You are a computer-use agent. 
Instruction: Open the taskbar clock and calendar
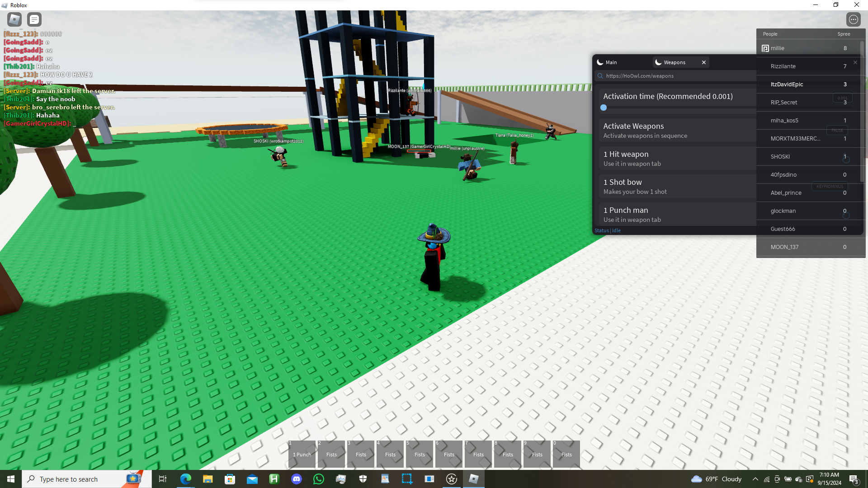(x=829, y=479)
